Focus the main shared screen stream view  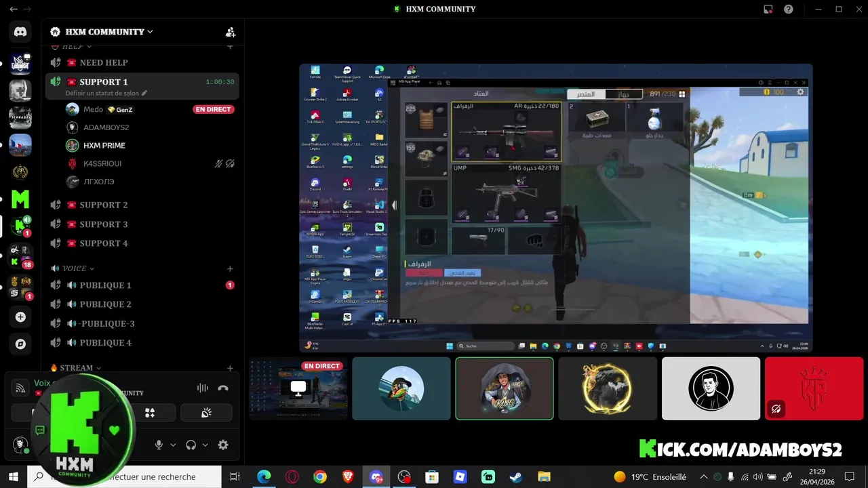556,208
